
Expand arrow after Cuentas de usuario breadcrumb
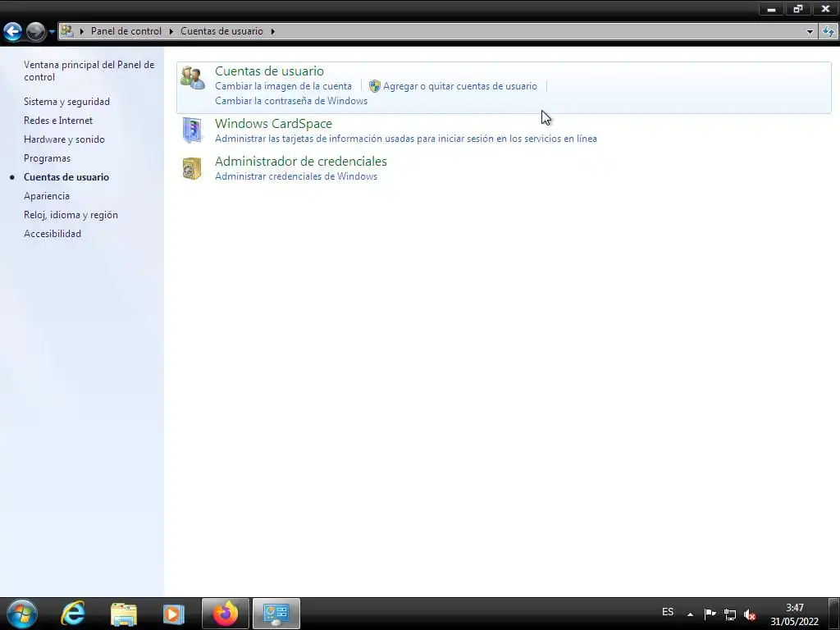pos(272,31)
